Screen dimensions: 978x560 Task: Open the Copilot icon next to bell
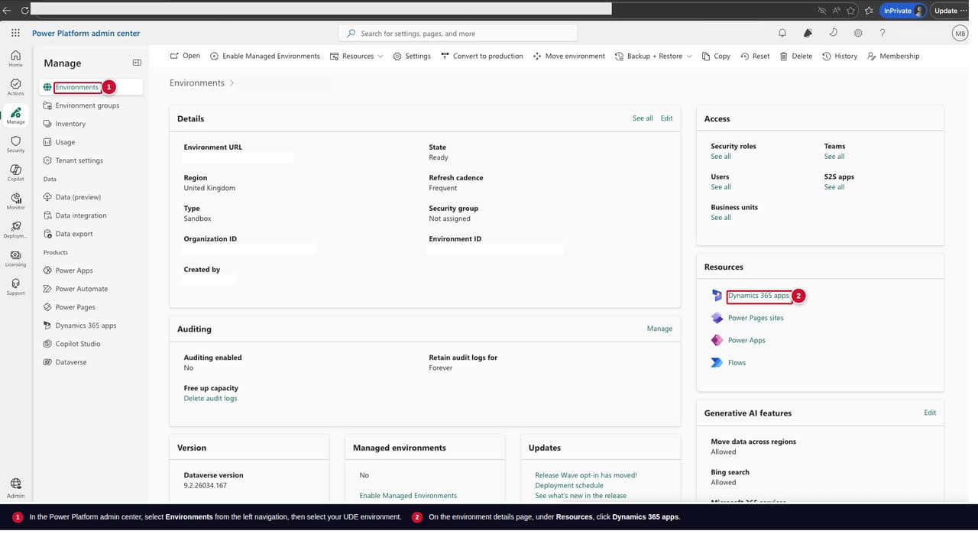coord(808,33)
